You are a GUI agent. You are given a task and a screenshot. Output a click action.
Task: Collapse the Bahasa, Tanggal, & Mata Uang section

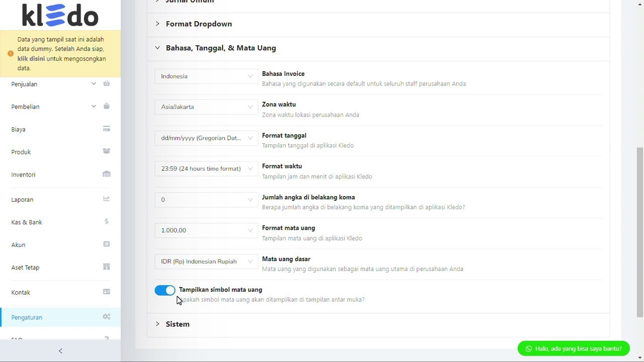tap(220, 48)
